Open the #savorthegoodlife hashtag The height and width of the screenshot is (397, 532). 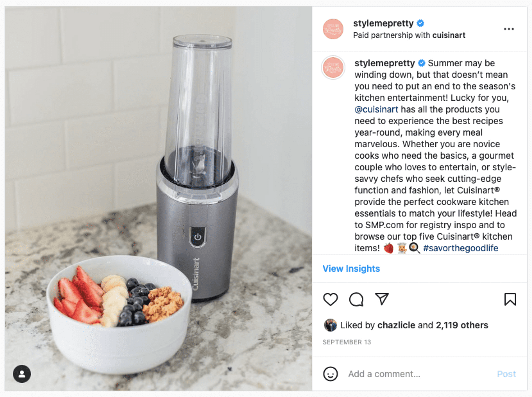[461, 248]
